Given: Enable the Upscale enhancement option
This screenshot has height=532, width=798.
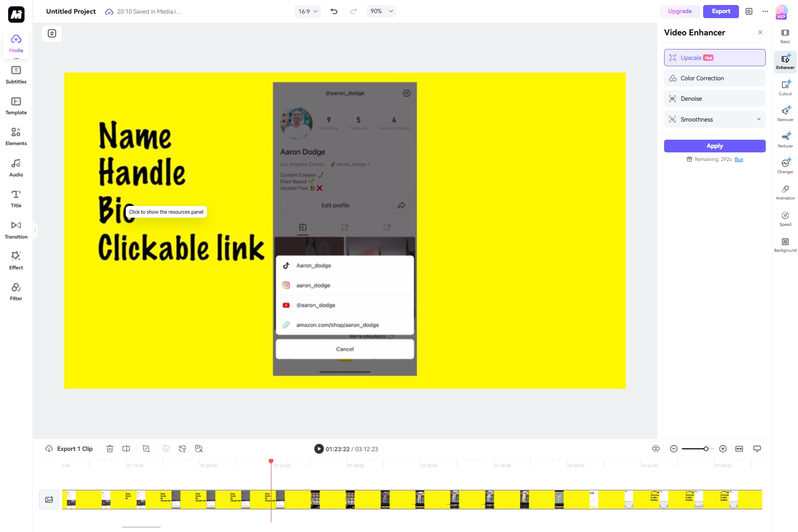Looking at the screenshot, I should tap(714, 58).
